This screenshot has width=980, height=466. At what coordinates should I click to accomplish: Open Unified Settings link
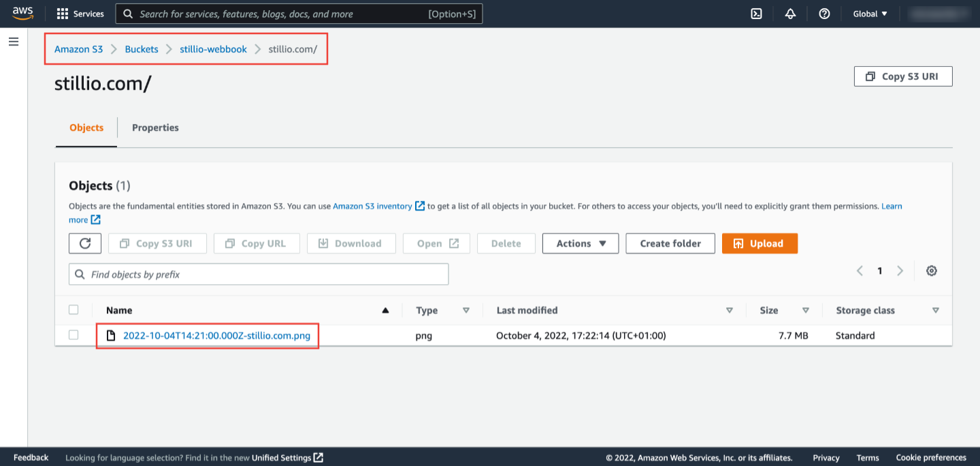(x=282, y=458)
